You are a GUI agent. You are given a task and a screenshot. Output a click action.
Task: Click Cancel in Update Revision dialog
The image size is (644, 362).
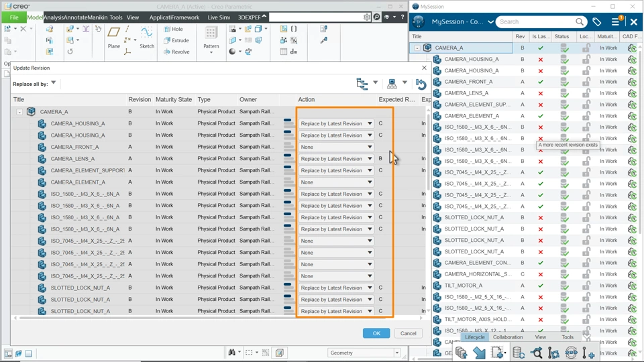click(x=409, y=333)
